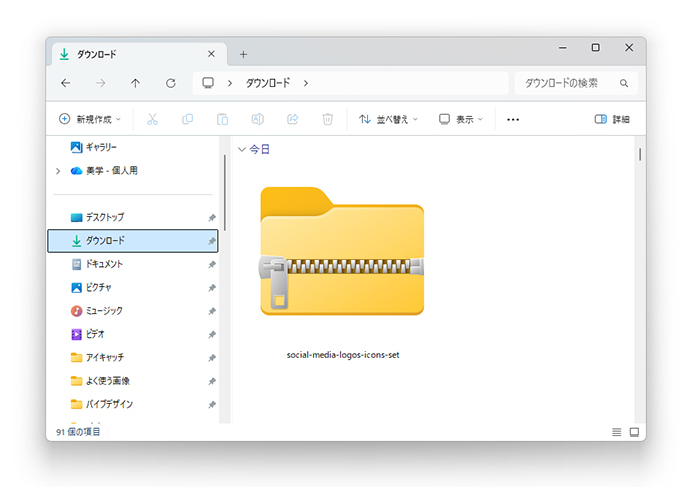Click the Share icon in toolbar
The height and width of the screenshot is (487, 700).
pyautogui.click(x=292, y=119)
